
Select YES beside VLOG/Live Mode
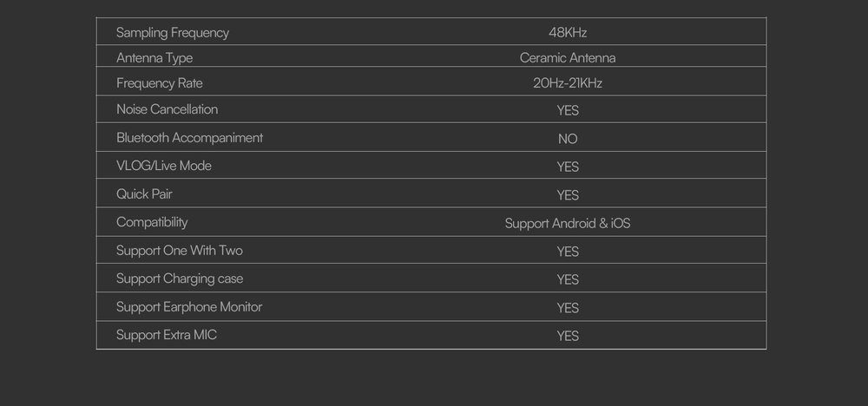[x=568, y=167]
